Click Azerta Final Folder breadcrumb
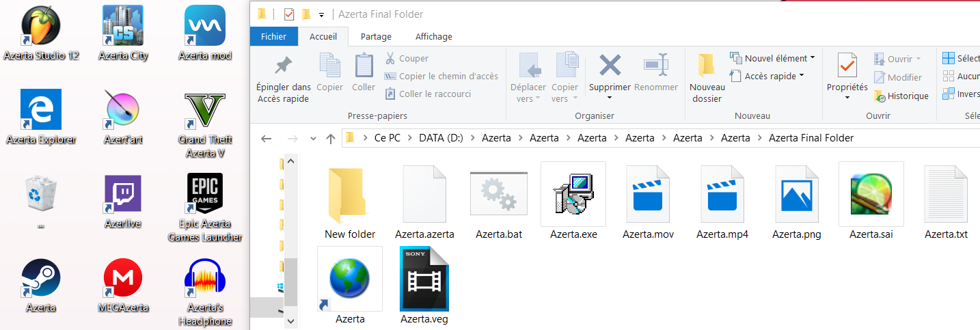The height and width of the screenshot is (330, 980). pyautogui.click(x=811, y=138)
